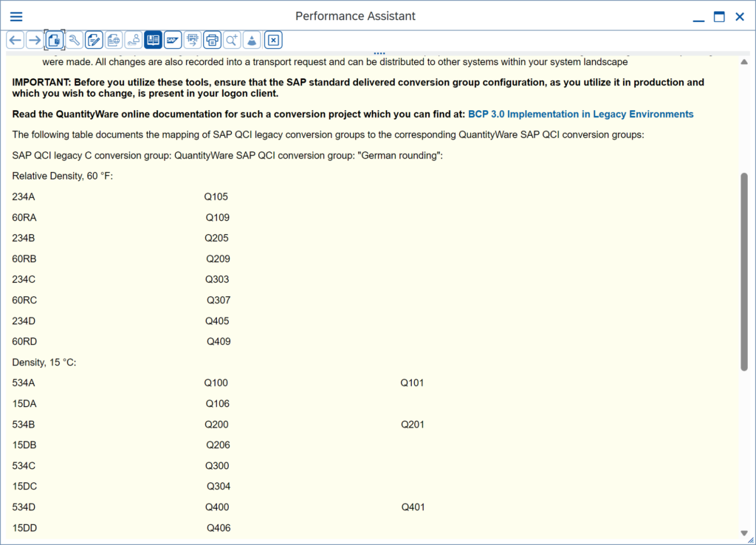Click the scroll up arrow

tap(744, 62)
